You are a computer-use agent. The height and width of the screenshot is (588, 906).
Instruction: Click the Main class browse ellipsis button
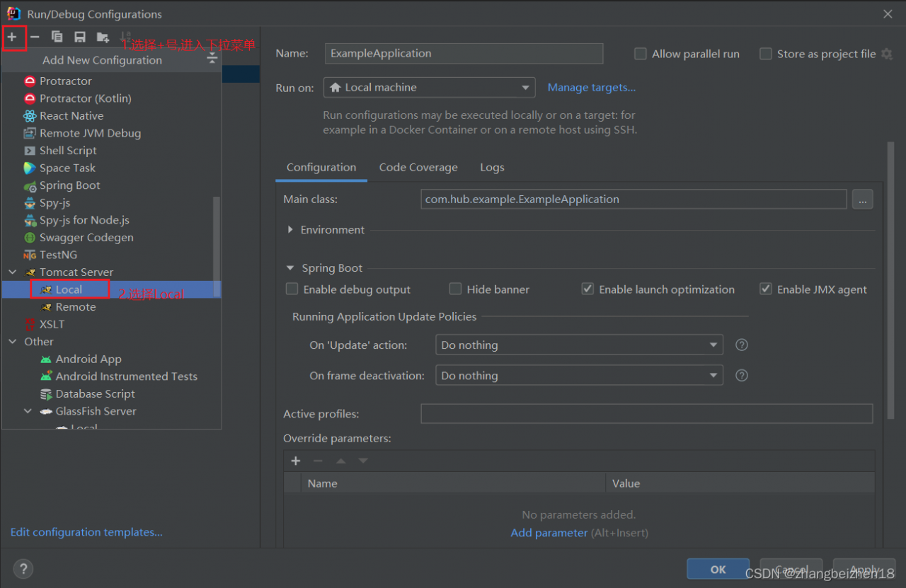pos(862,200)
